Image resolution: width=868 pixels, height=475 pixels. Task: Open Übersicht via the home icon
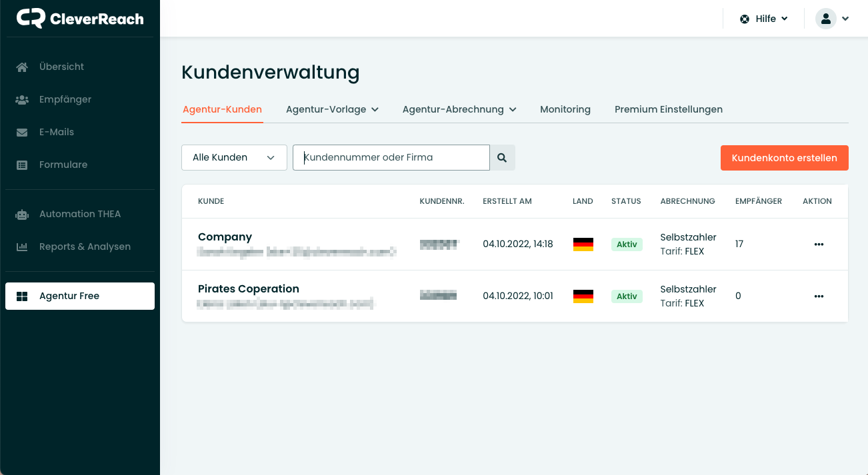point(22,67)
